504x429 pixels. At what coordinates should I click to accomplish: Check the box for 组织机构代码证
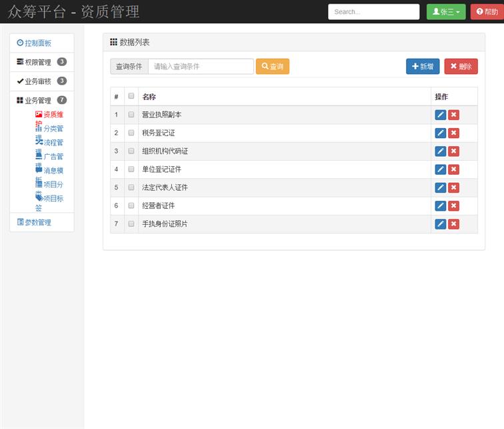pyautogui.click(x=131, y=151)
